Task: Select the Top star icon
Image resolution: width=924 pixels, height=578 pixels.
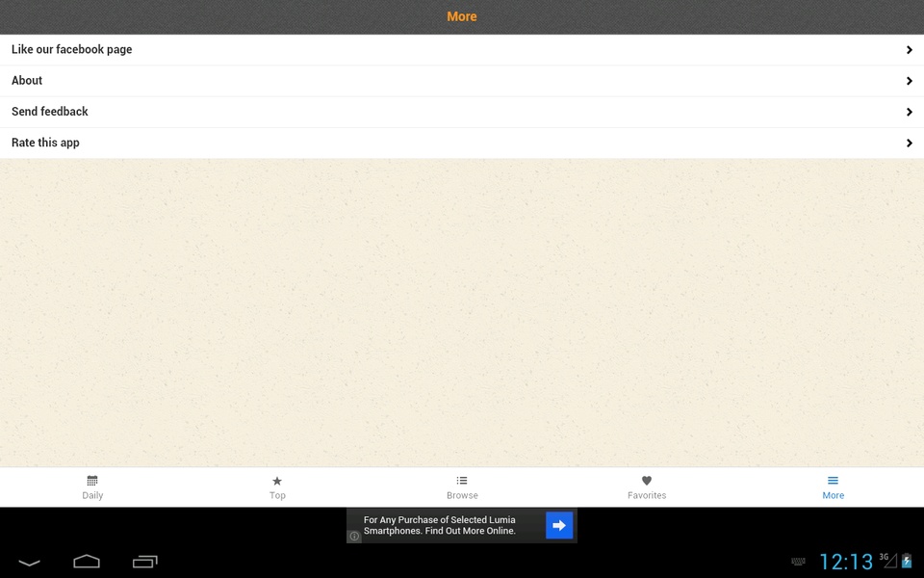Action: point(277,481)
